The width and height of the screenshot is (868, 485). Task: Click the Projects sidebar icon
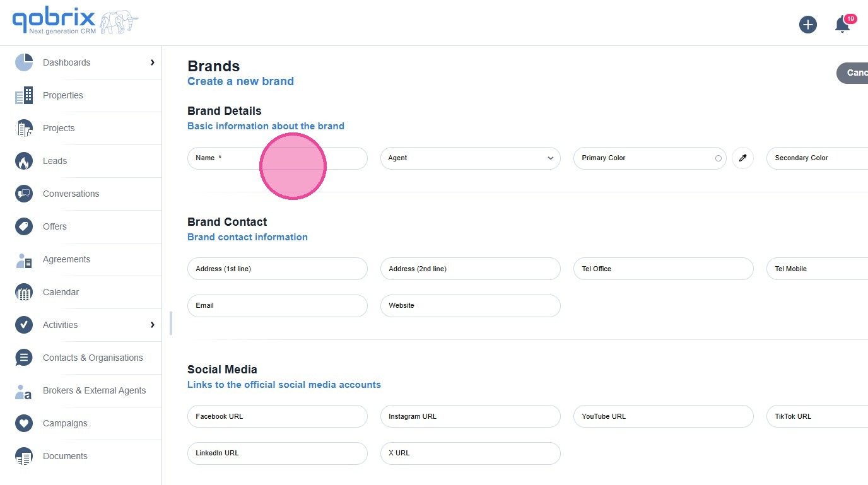[x=24, y=128]
